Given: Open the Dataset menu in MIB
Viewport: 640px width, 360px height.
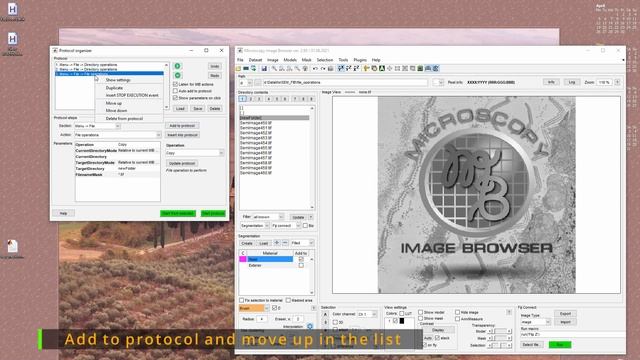Looking at the screenshot, I should pos(255,60).
